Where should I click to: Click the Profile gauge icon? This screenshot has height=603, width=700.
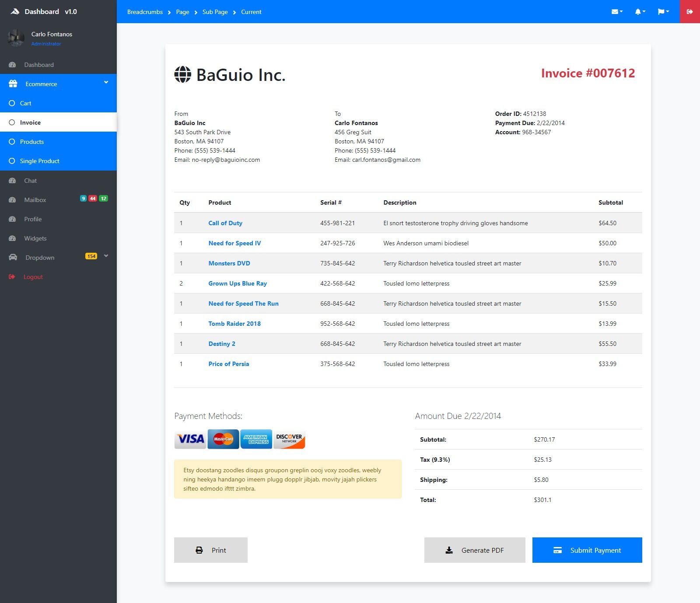[x=12, y=219]
